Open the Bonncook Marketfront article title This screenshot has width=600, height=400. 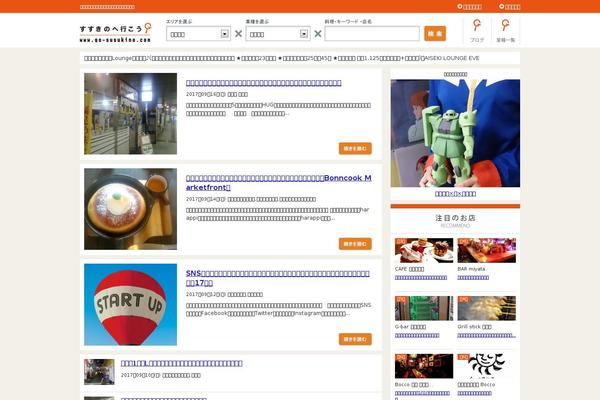(279, 183)
